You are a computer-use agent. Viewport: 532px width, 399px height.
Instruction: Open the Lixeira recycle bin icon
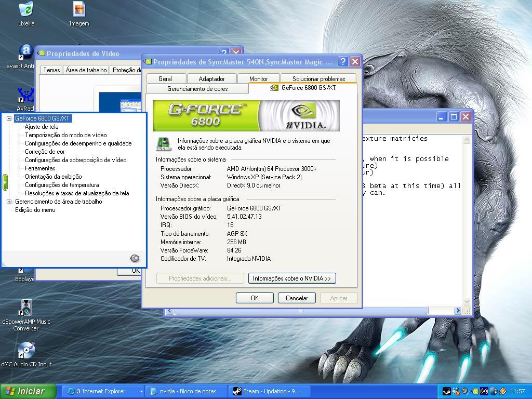point(26,10)
